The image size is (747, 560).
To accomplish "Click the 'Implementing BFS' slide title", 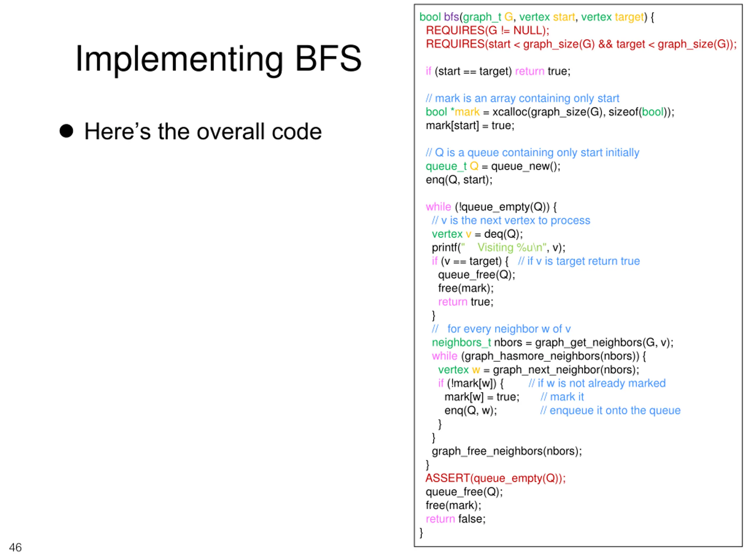I will pos(219,59).
